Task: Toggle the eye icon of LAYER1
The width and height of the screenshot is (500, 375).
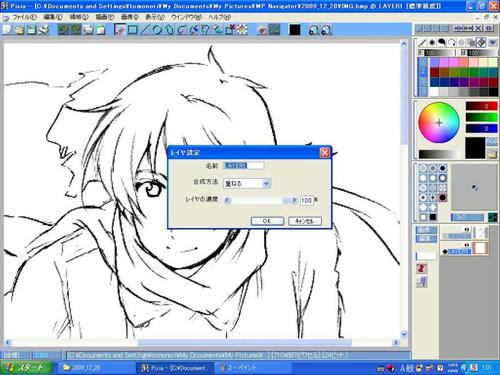Action: [x=467, y=245]
